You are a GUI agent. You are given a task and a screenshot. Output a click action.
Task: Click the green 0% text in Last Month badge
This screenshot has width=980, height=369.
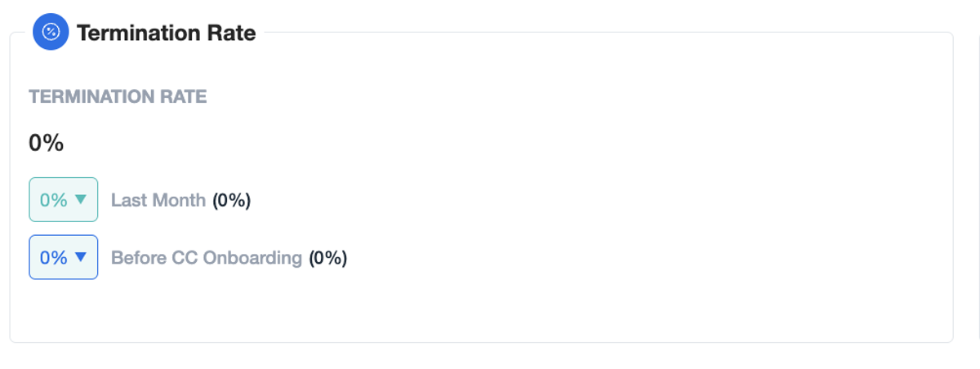[54, 200]
